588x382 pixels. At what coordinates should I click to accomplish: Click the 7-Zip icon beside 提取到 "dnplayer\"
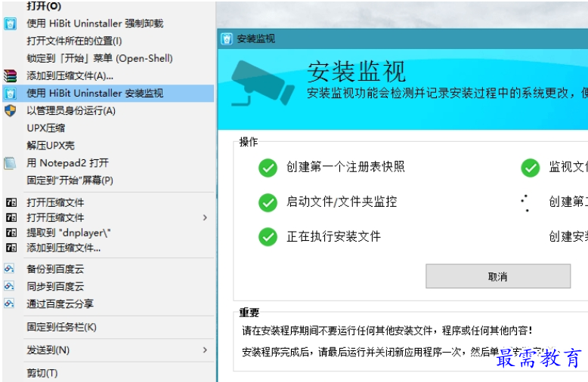click(11, 233)
